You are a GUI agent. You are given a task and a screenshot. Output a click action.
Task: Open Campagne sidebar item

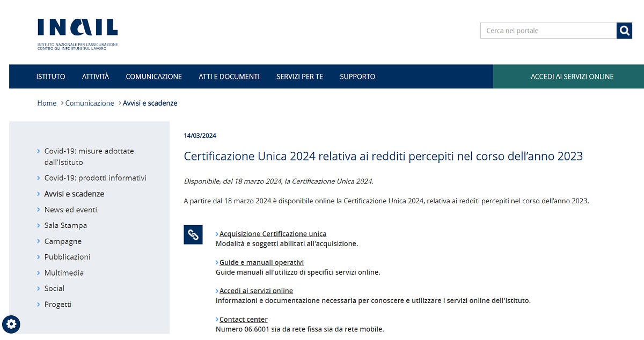coord(63,241)
